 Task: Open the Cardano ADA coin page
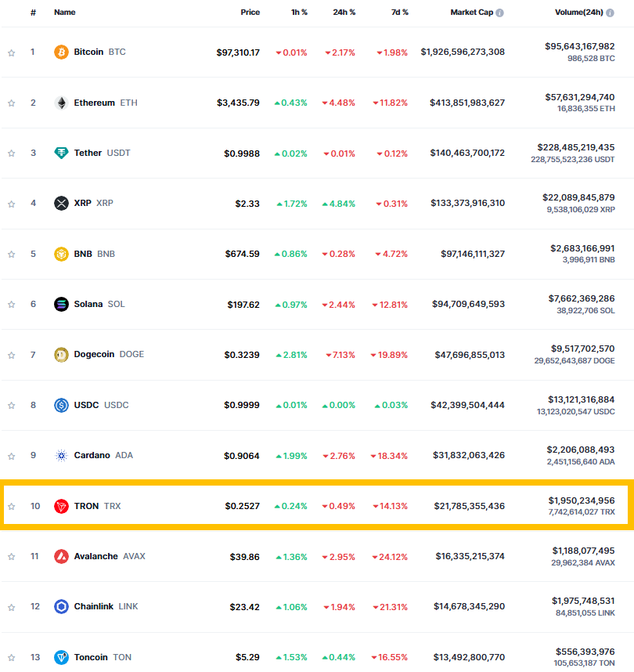pos(103,455)
